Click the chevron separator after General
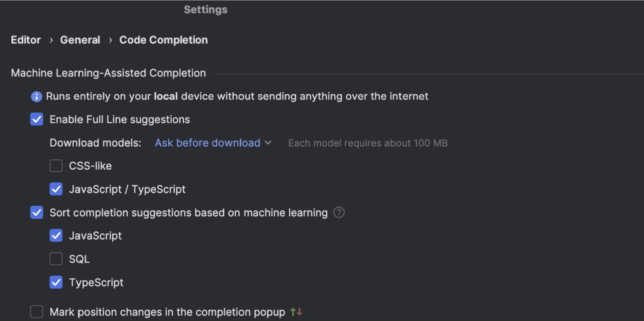Image resolution: width=644 pixels, height=321 pixels. coord(110,40)
